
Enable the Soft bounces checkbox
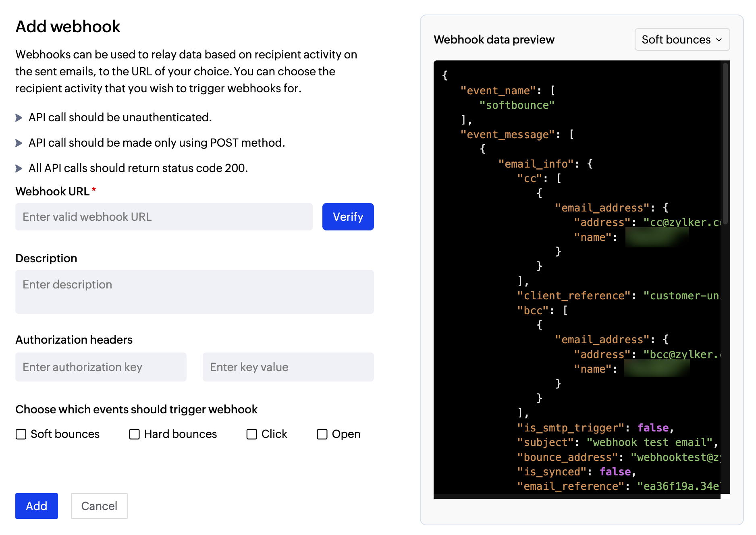[21, 434]
